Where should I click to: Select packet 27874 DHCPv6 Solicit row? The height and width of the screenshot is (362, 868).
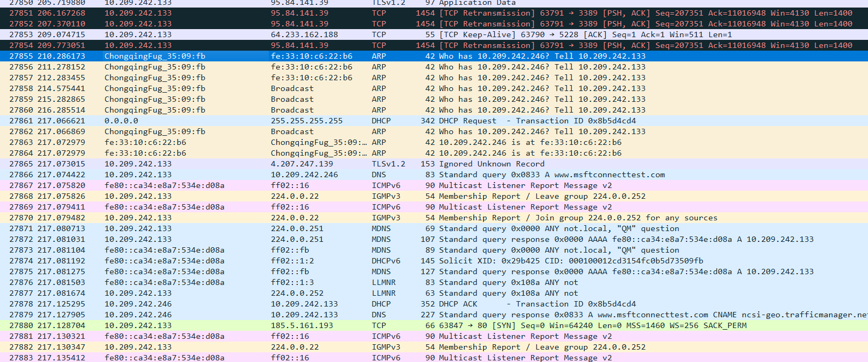pos(431,261)
